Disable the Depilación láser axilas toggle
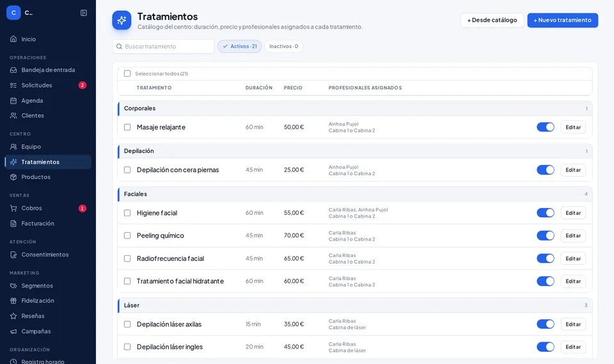Screen dimensions: 614x364 [546, 324]
